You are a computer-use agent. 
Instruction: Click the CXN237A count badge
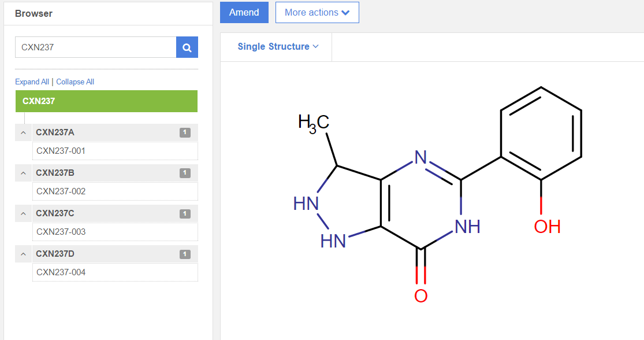click(x=185, y=132)
